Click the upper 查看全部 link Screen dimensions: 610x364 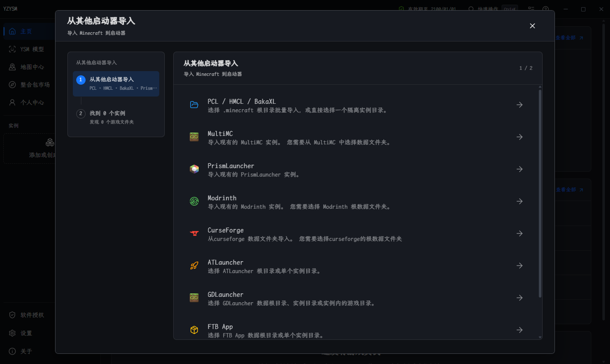pyautogui.click(x=569, y=38)
